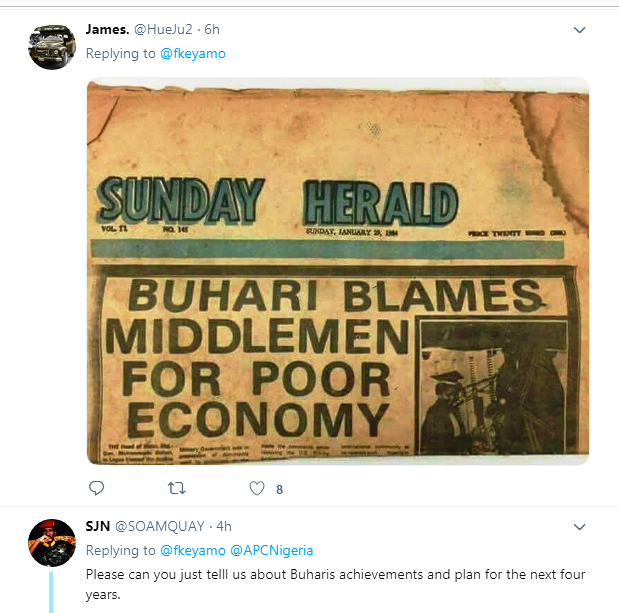This screenshot has width=619, height=613.
Task: Open the 4h timestamp on SJN's tweet
Action: [x=223, y=527]
